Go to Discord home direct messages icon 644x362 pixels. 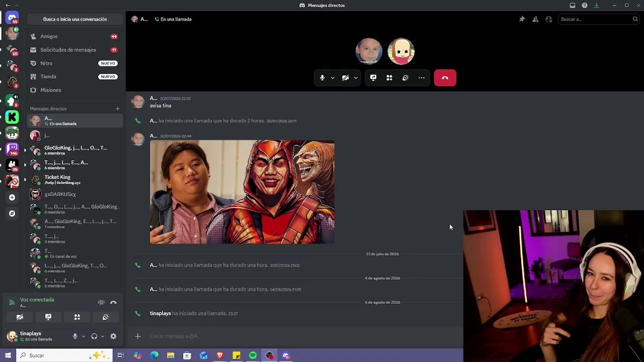click(x=12, y=18)
